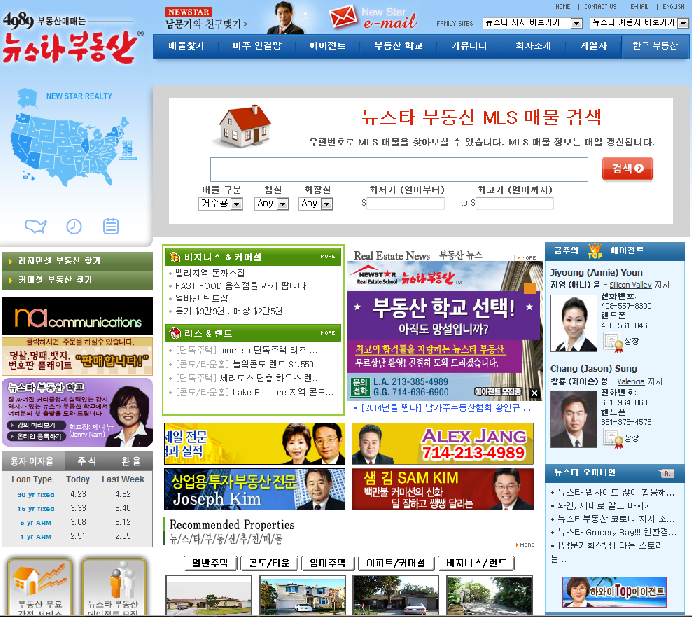Click 커머셜 부동산 찾기 green button
The height and width of the screenshot is (617, 692).
point(77,280)
